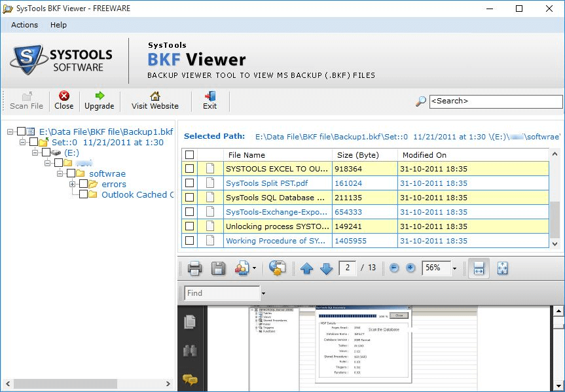Print the previewed PDF document

[x=194, y=268]
